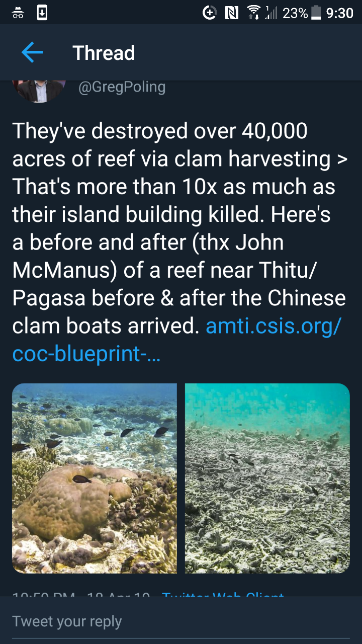Tap the back arrow in the header
Viewport: 362px width, 644px height.
32,53
